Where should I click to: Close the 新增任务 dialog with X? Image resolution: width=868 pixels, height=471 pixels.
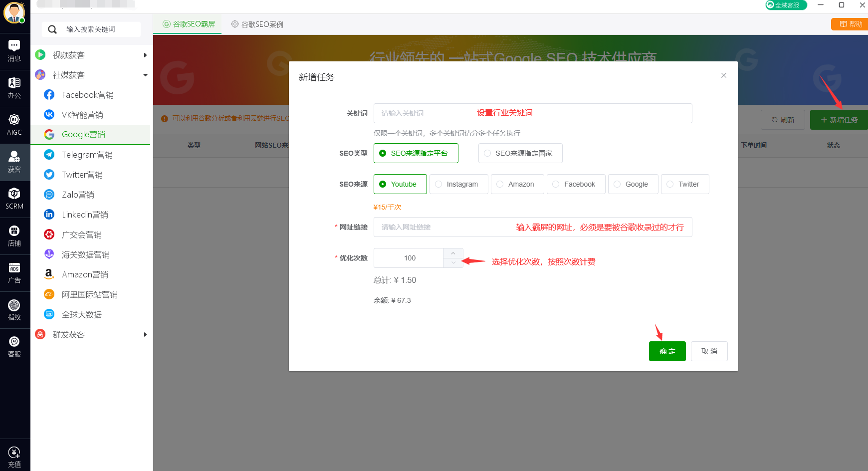pos(724,75)
